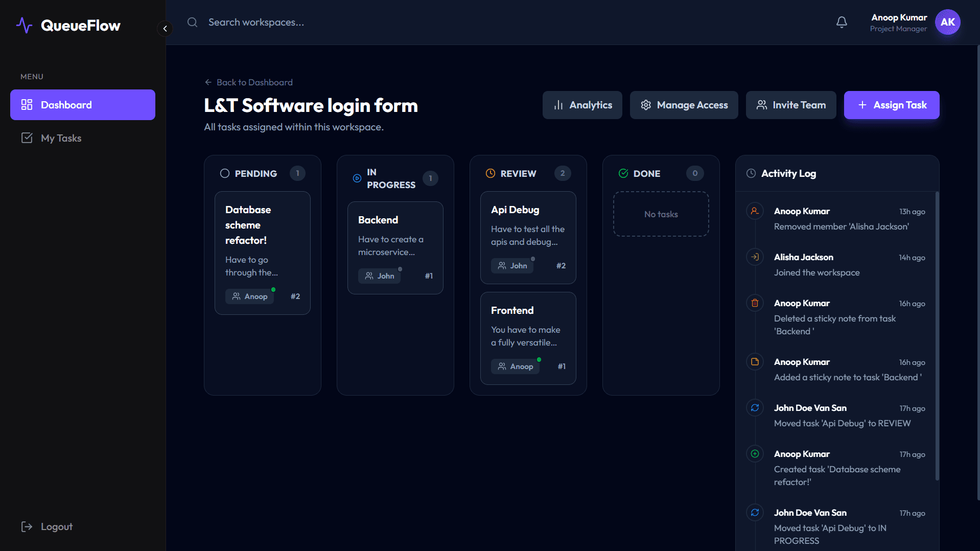This screenshot has height=551, width=980.
Task: Click the Dashboard grid icon in sidebar
Action: 27,105
